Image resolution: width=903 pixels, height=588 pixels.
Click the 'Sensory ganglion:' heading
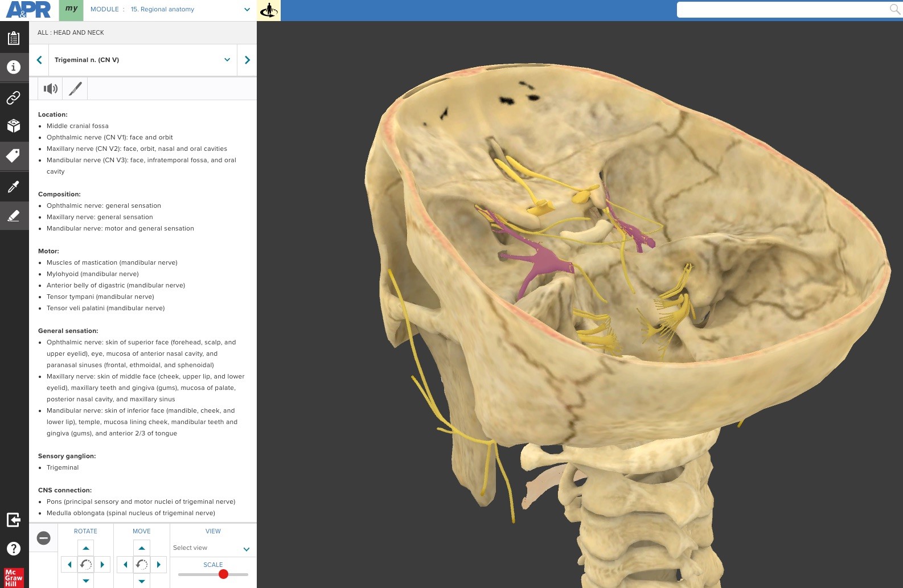pyautogui.click(x=67, y=456)
